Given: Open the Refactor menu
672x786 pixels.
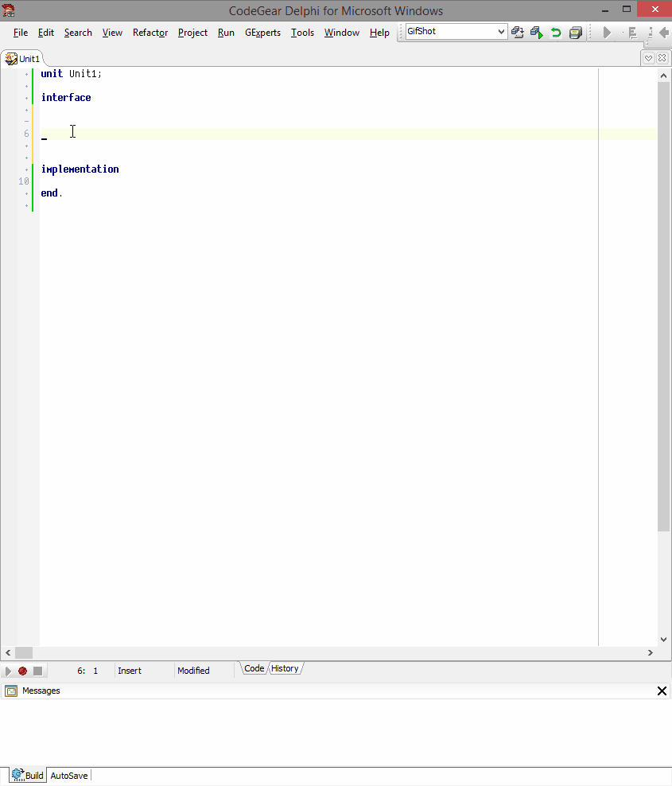Looking at the screenshot, I should [150, 33].
